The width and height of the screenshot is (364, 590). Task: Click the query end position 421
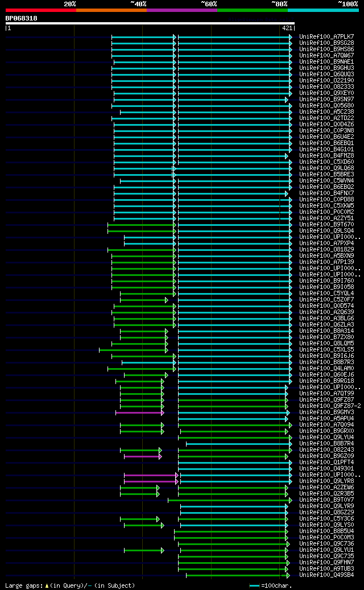pyautogui.click(x=287, y=28)
